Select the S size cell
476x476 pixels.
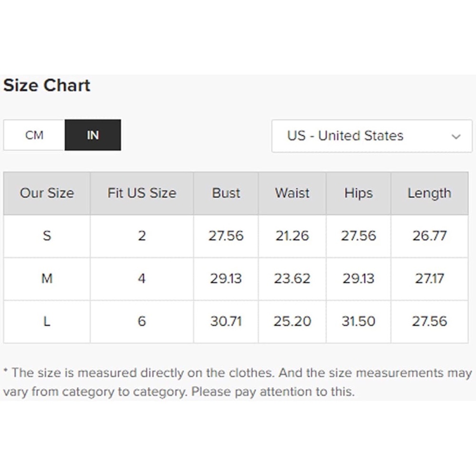[x=47, y=236]
